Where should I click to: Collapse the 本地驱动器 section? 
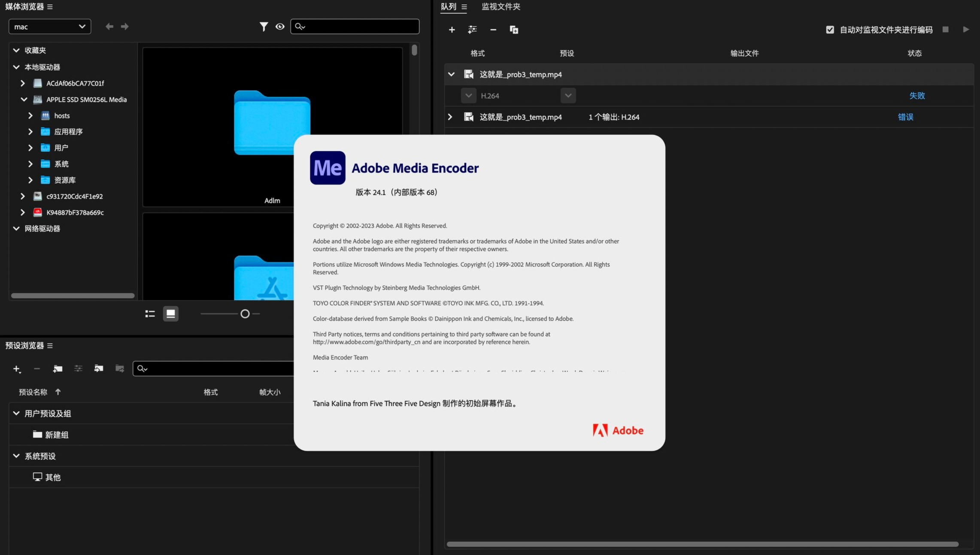[x=16, y=67]
